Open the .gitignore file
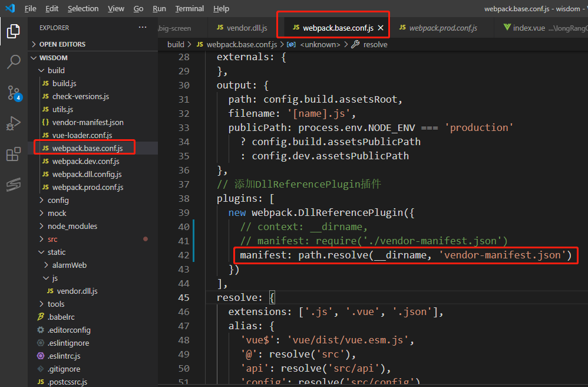Screen dimensions: 588x387 pos(93,369)
